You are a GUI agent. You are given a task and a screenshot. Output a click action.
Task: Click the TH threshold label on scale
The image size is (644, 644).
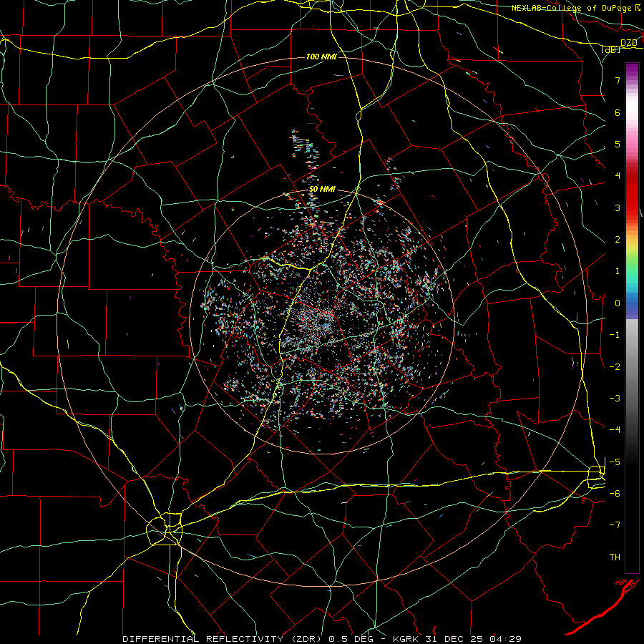(615, 557)
